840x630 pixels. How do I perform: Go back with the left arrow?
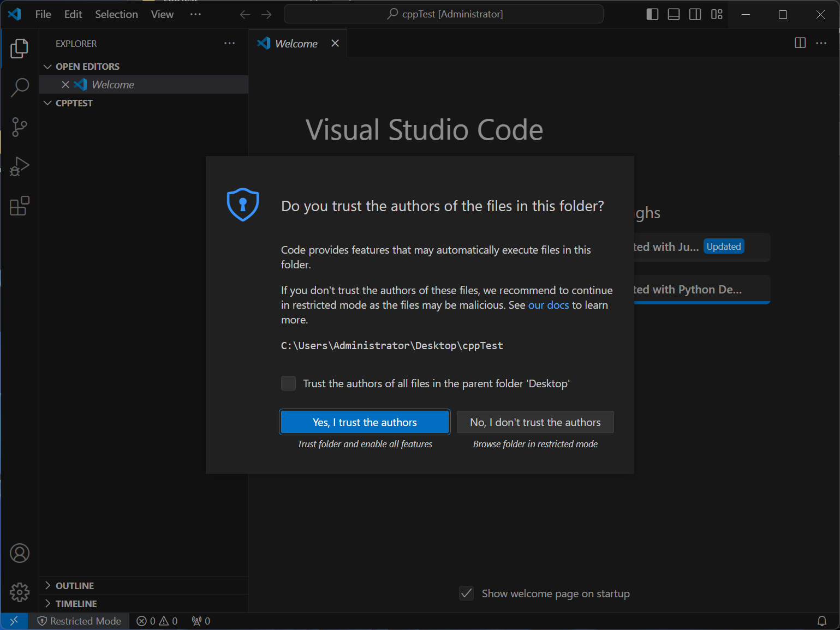245,14
